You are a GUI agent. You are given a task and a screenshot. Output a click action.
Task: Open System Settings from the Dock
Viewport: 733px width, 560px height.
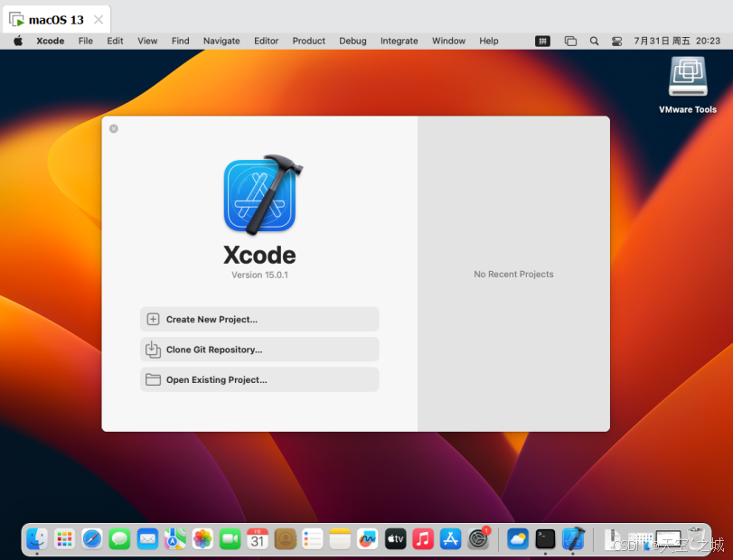(478, 539)
